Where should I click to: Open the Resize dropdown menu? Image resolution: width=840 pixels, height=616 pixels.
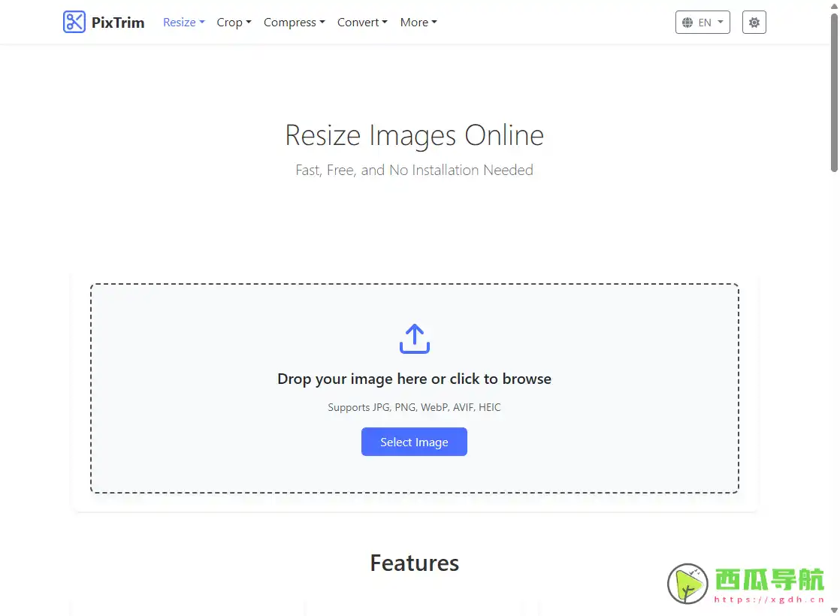pyautogui.click(x=183, y=23)
